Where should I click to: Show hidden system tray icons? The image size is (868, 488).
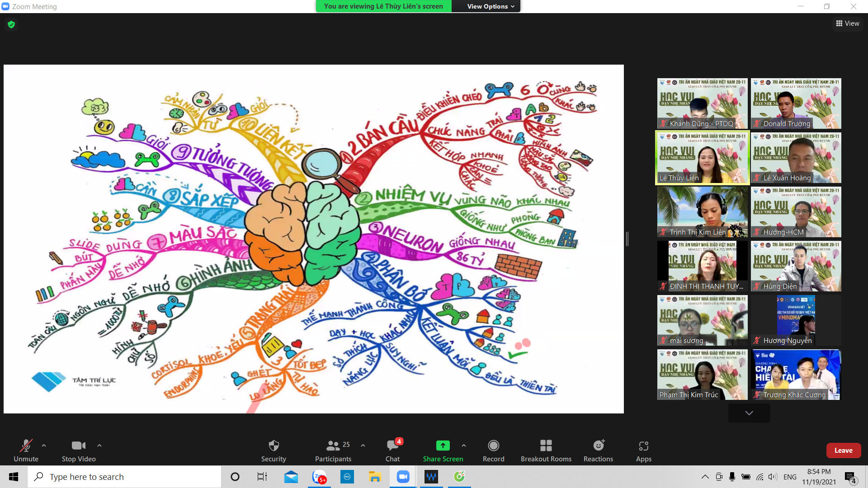705,477
